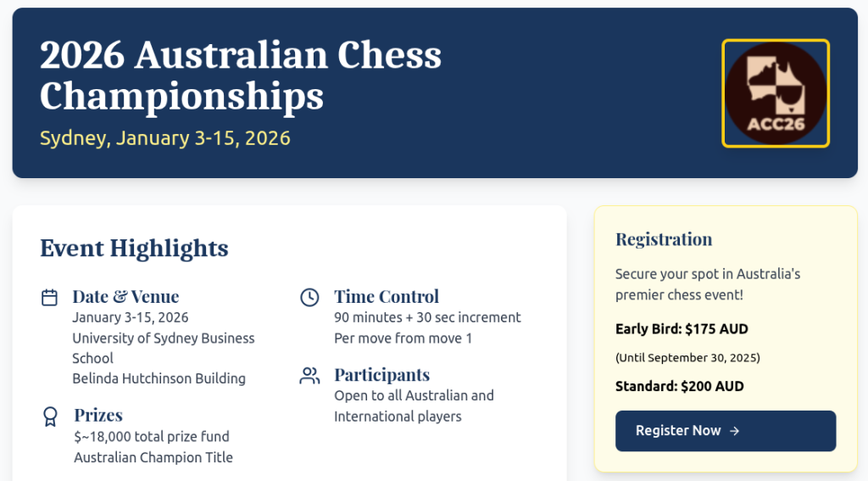Click the Date & Venue heading

[125, 296]
